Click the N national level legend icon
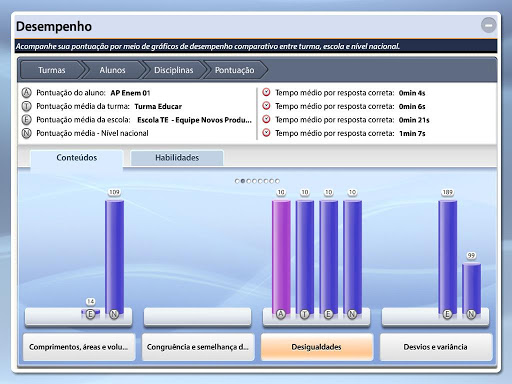512x384 pixels. [x=27, y=133]
